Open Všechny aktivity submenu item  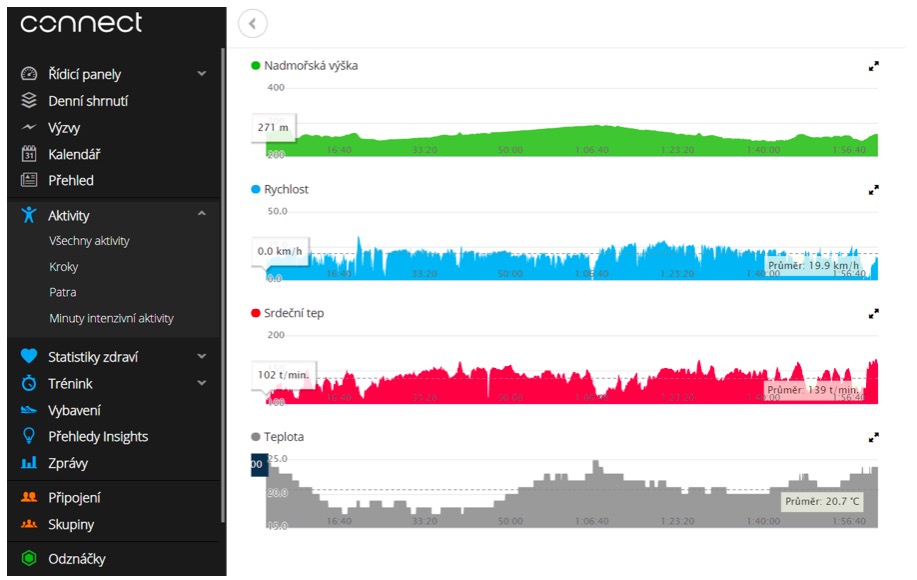[89, 241]
